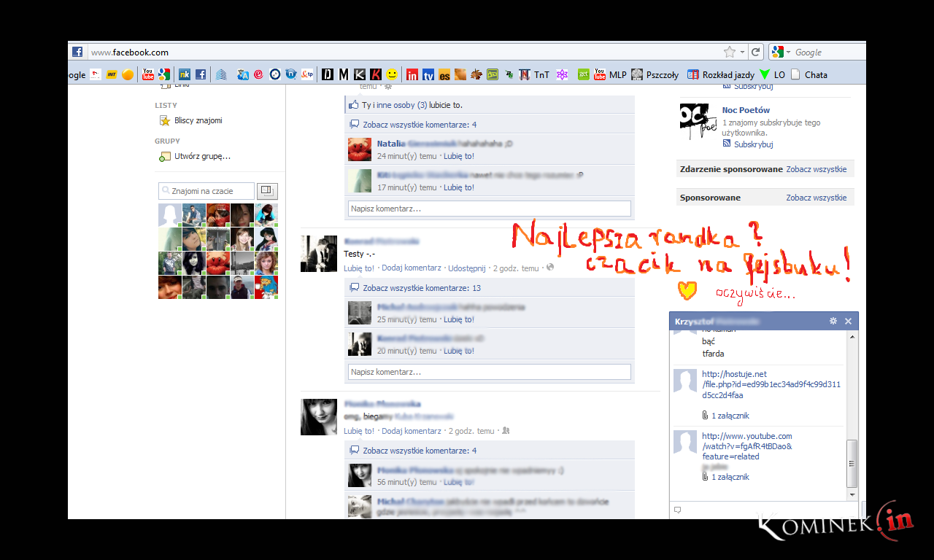
Task: Like the comment posted 25 minut(y) temu
Action: click(x=459, y=319)
